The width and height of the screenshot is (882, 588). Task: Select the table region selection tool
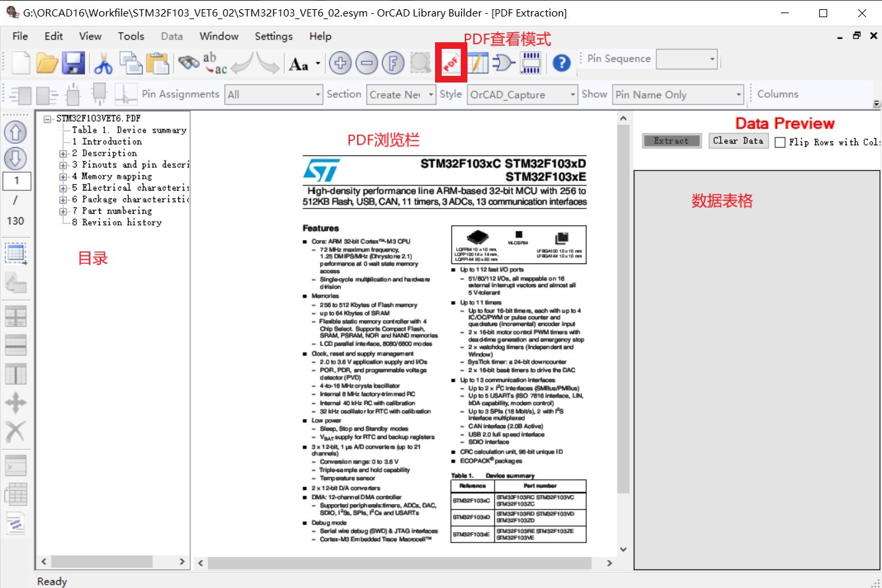[17, 251]
